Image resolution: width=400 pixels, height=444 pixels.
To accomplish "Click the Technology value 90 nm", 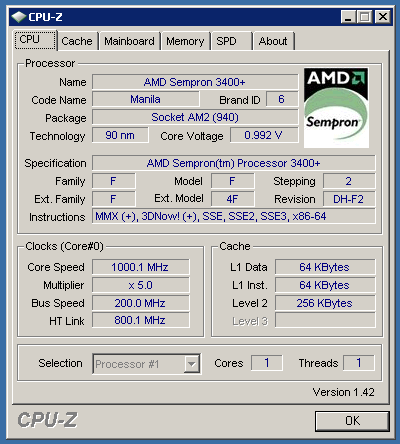I will tap(120, 135).
